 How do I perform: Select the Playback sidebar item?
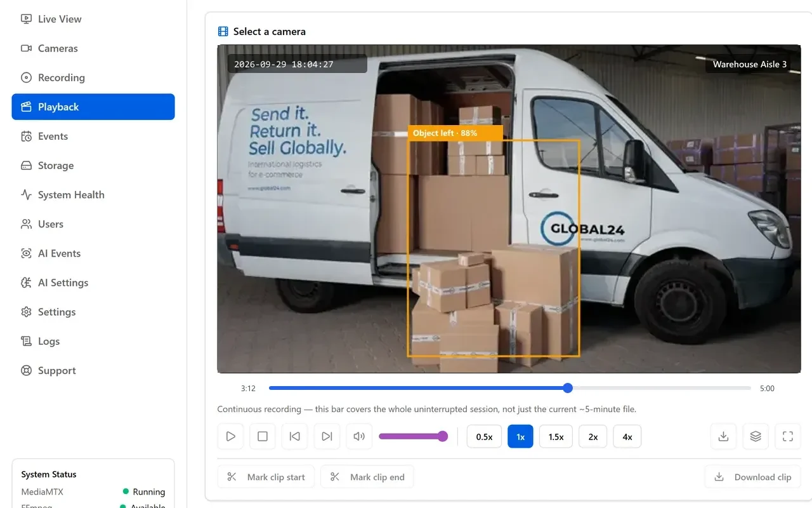click(93, 107)
